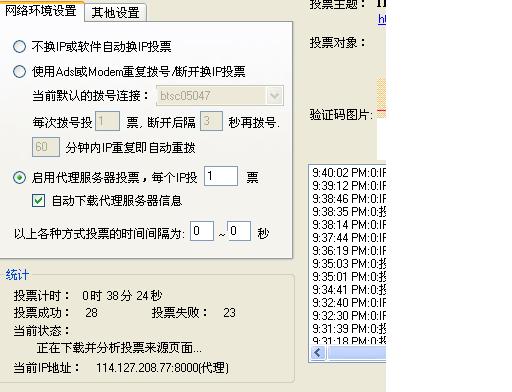Viewport: 512px width, 392px height.
Task: Click the 60 minutes IP repeat field
Action: pos(46,147)
